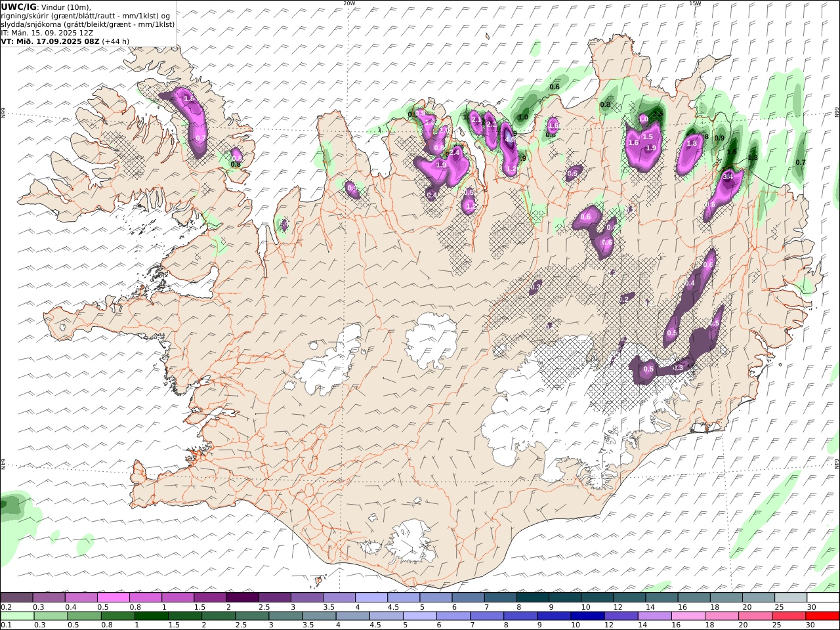Click the dark green swatch labeled 1 in the lower legend
The image size is (840, 630).
[x=152, y=616]
